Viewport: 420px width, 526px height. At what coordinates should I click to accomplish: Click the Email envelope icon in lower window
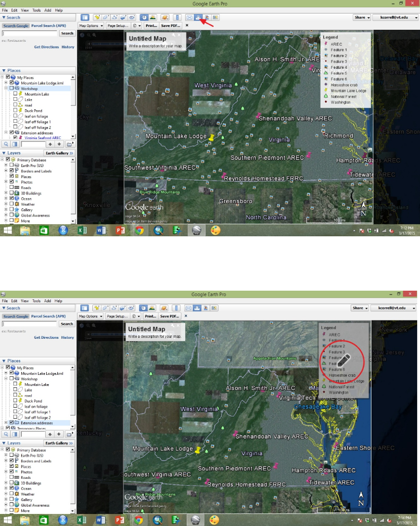189,308
